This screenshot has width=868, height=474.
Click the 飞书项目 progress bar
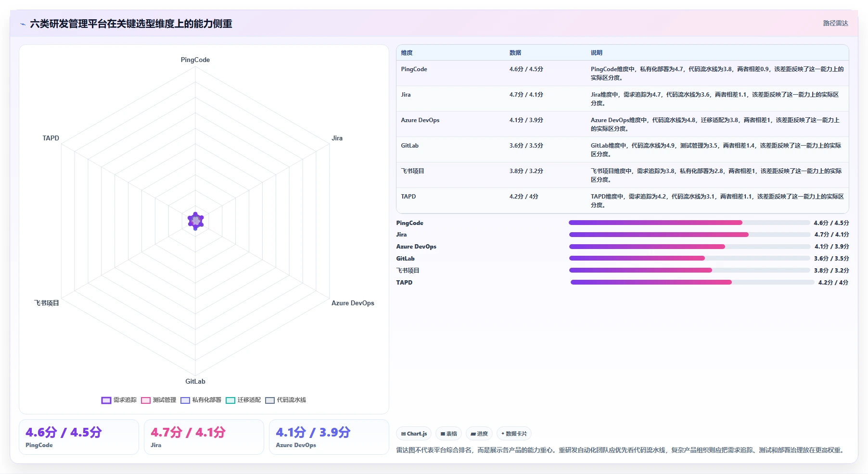click(689, 270)
